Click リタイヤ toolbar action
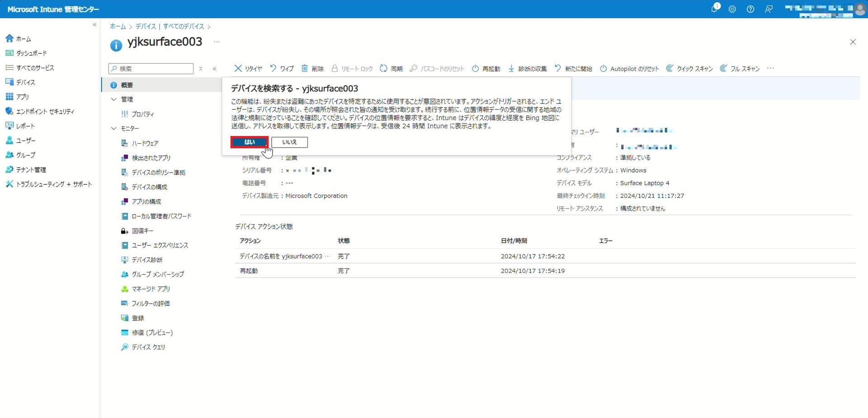 (248, 69)
